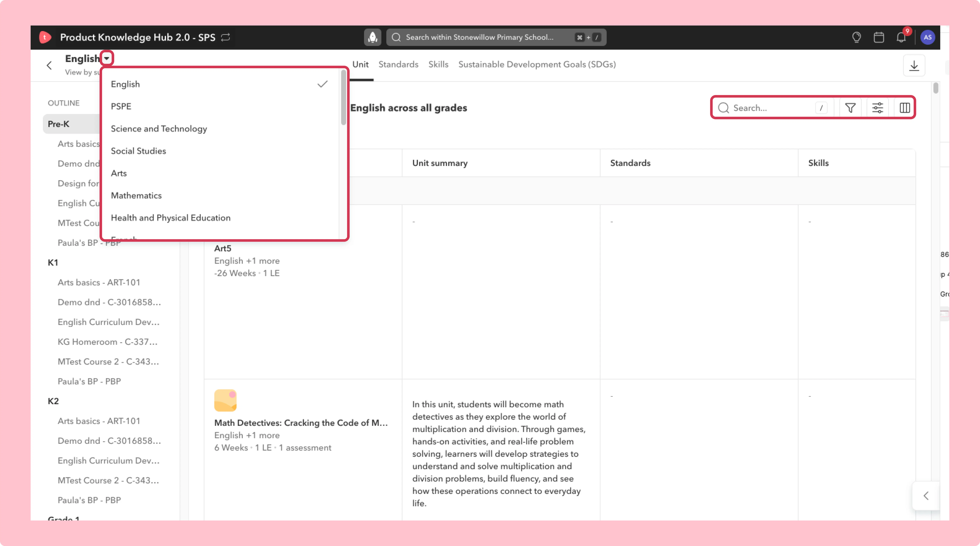
Task: Go back using the left arrow
Action: 49,65
